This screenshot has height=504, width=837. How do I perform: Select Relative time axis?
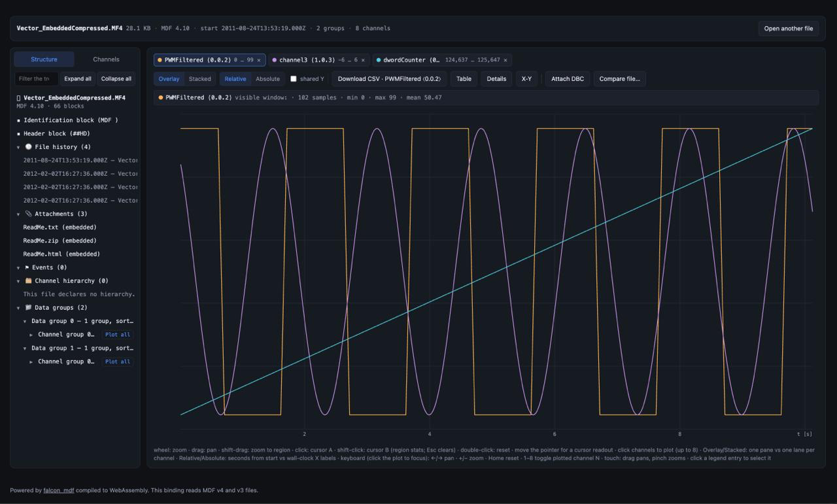(235, 79)
